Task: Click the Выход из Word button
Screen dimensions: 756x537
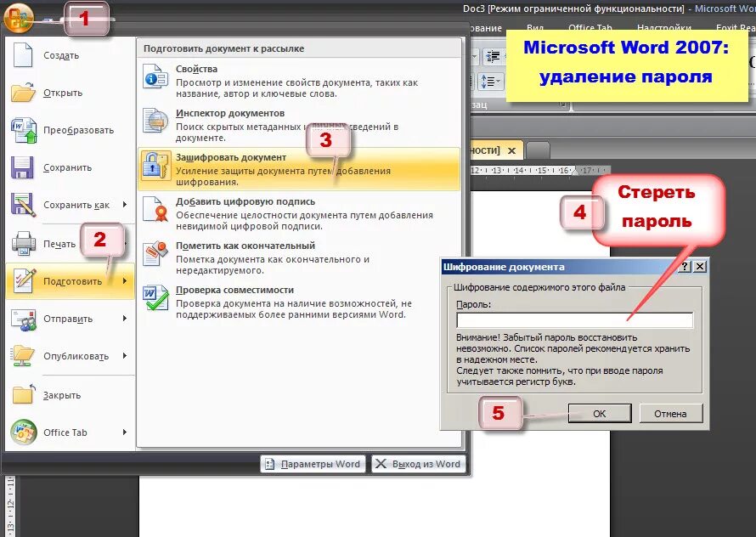Action: coord(419,464)
